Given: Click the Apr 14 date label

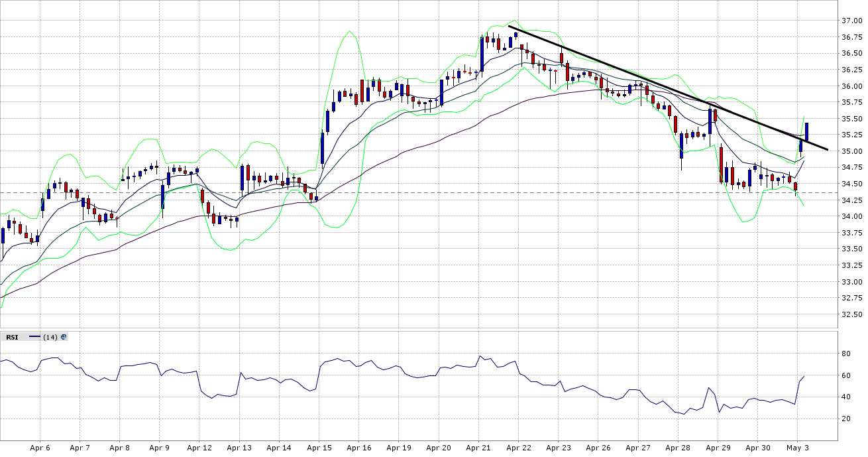Looking at the screenshot, I should (x=279, y=448).
